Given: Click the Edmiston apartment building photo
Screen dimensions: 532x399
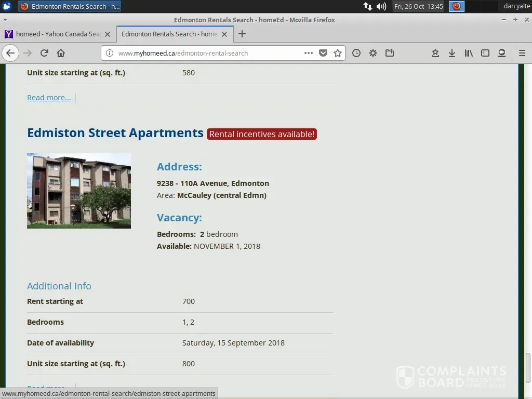Looking at the screenshot, I should point(79,191).
